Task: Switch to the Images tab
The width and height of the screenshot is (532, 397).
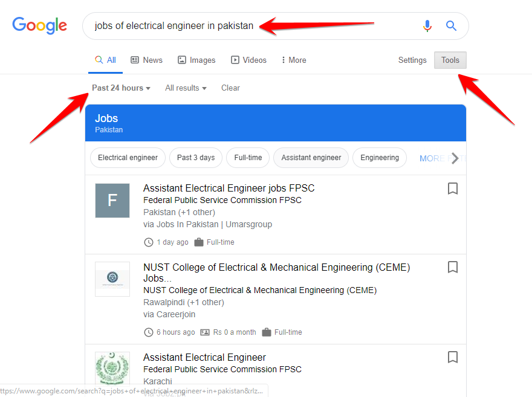Action: [196, 60]
